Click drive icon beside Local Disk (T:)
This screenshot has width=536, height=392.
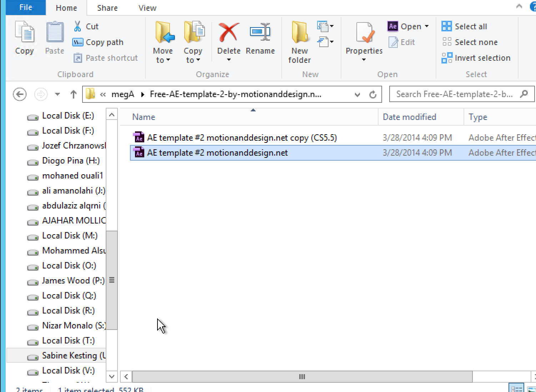tap(33, 341)
